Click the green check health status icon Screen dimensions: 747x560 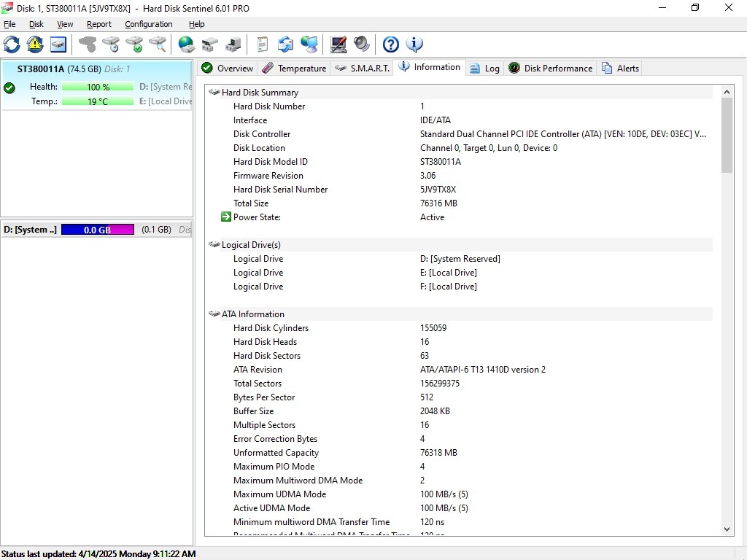click(9, 87)
